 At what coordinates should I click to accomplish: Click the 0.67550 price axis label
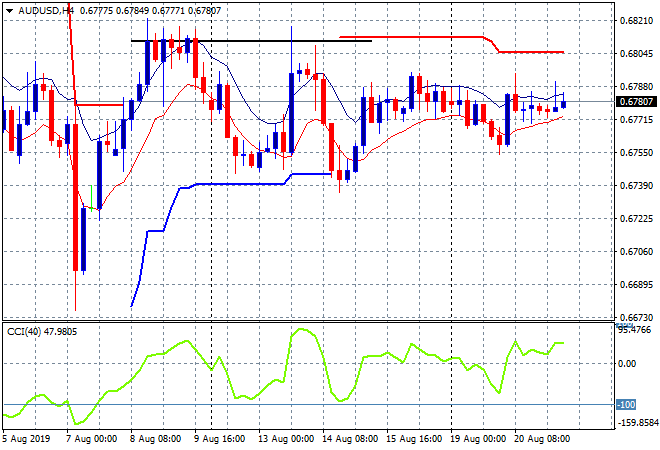(x=636, y=153)
